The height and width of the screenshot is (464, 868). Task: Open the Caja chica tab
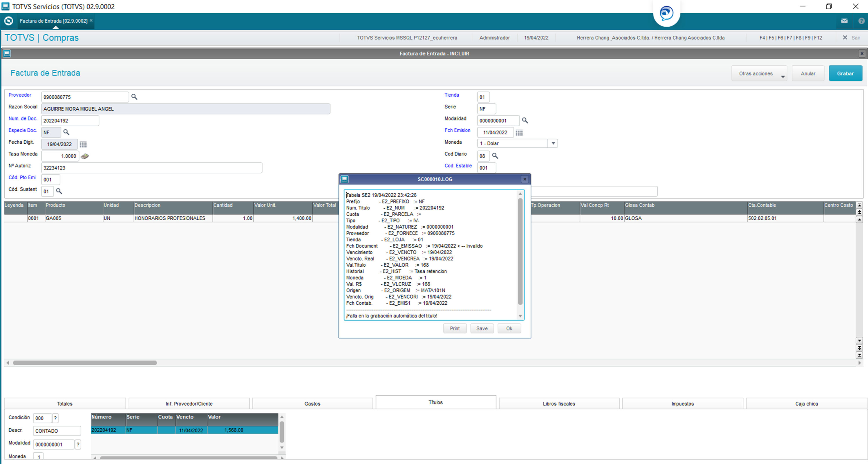806,404
